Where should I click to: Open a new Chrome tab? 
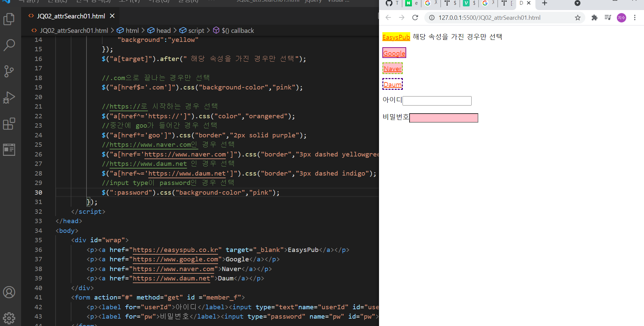click(x=545, y=3)
